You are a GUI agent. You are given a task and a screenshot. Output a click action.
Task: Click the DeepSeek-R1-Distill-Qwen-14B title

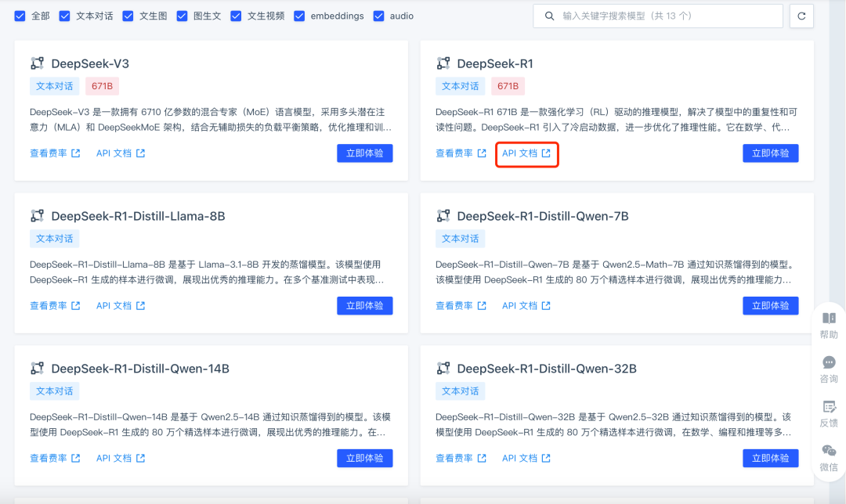pos(140,369)
